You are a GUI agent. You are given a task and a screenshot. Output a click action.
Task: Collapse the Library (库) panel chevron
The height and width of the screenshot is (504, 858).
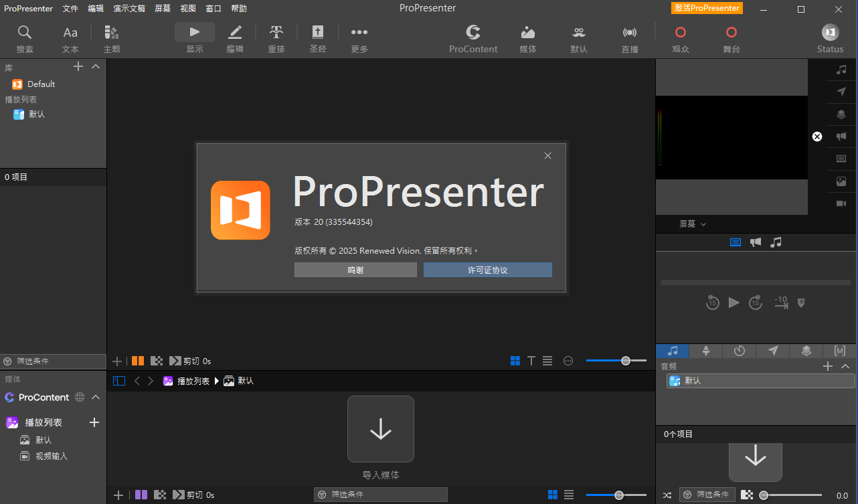click(96, 66)
